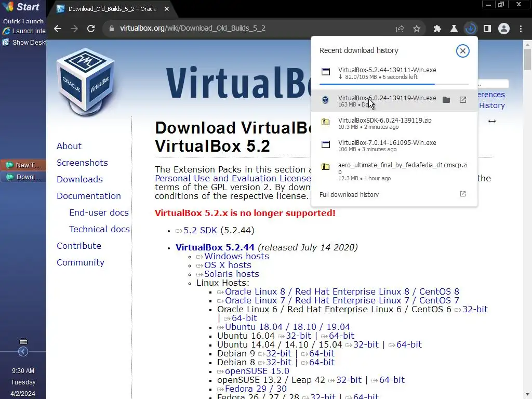This screenshot has height=399, width=532.
Task: Open the Community sidebar link
Action: (x=80, y=262)
